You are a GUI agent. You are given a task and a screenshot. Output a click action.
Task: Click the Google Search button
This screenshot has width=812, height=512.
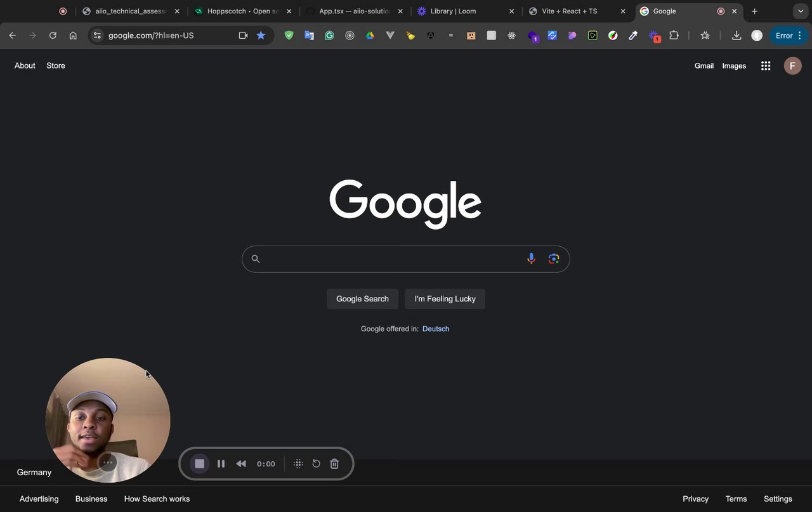pyautogui.click(x=362, y=299)
